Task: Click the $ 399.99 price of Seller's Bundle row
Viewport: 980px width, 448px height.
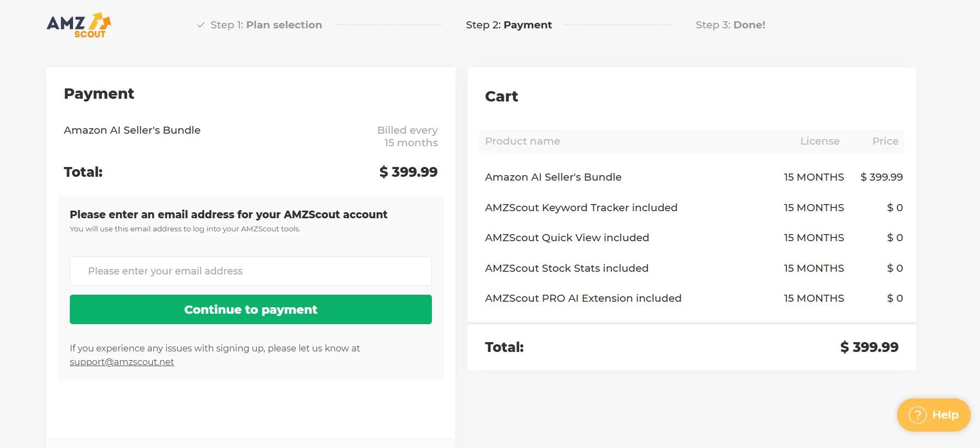Action: 881,177
